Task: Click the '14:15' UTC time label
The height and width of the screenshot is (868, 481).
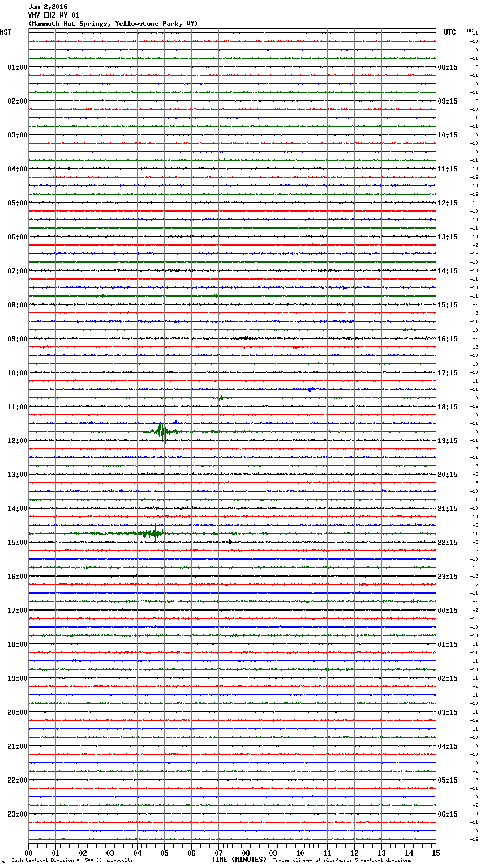Action: point(448,271)
